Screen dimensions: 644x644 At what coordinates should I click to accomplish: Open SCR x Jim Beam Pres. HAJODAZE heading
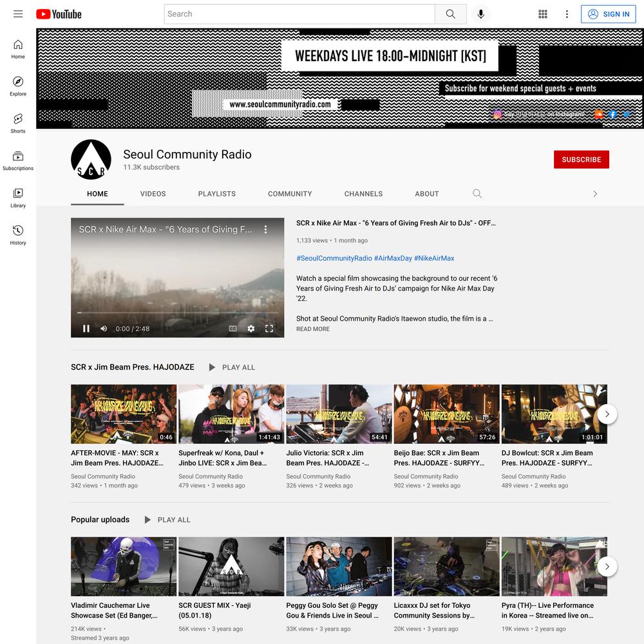tap(132, 367)
